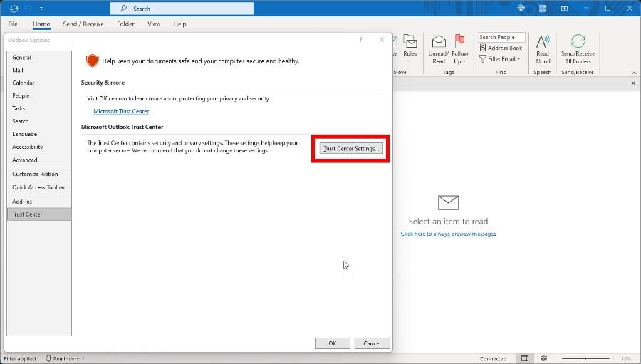Select the Accessibility options category

[39, 147]
